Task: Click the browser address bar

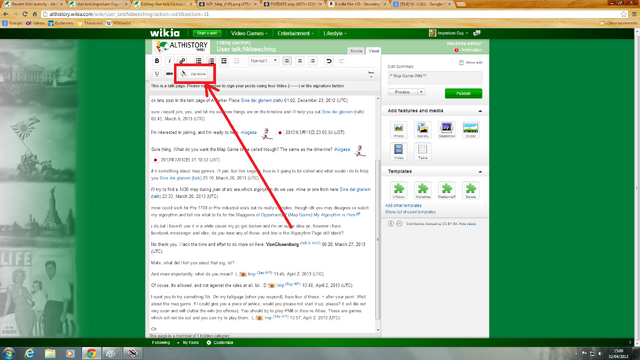Action: 333,14
